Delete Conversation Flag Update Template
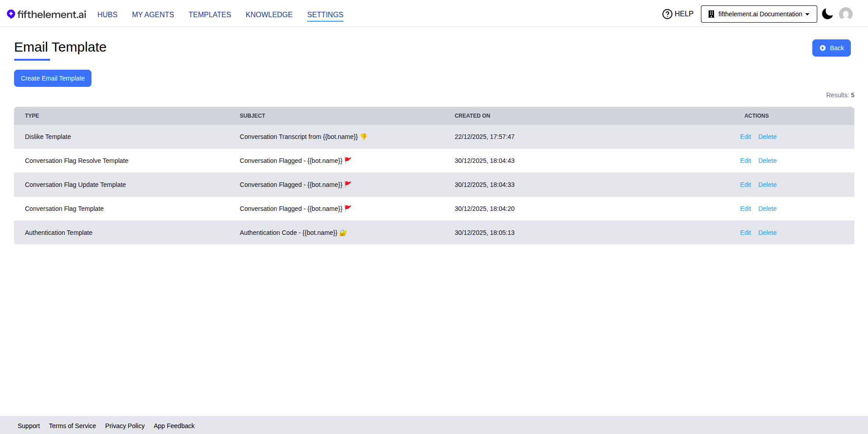868x434 pixels. [767, 185]
